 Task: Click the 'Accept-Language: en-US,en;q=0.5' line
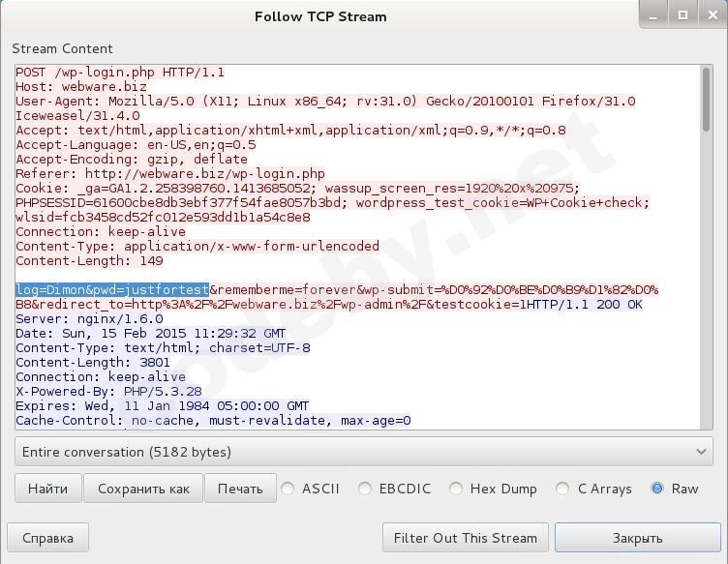pyautogui.click(x=136, y=145)
